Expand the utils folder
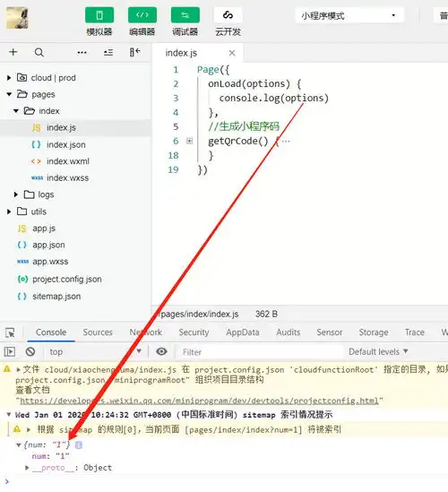This screenshot has height=492, width=448. click(x=9, y=211)
